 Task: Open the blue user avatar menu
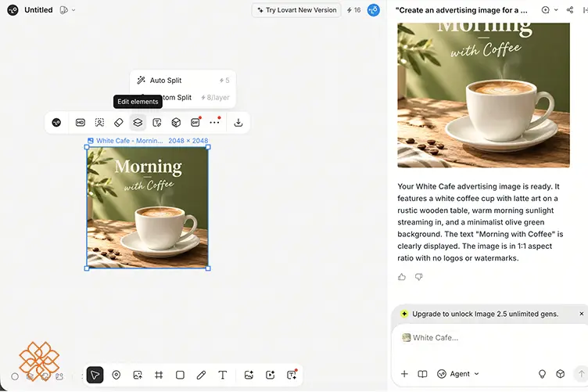(x=374, y=10)
